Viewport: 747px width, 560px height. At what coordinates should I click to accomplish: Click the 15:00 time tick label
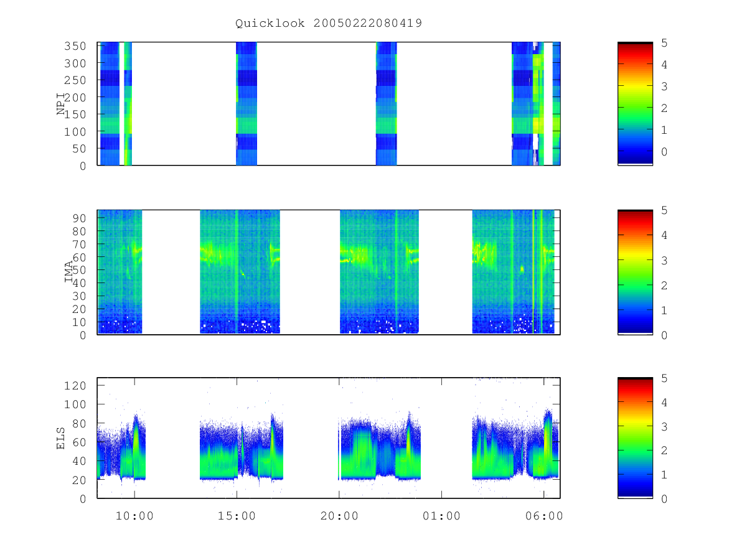click(x=237, y=516)
